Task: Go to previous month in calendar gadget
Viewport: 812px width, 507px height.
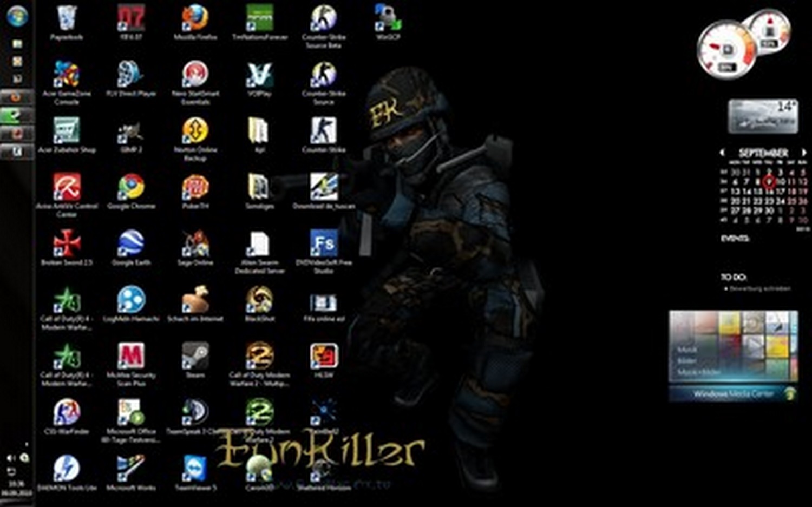Action: coord(723,153)
